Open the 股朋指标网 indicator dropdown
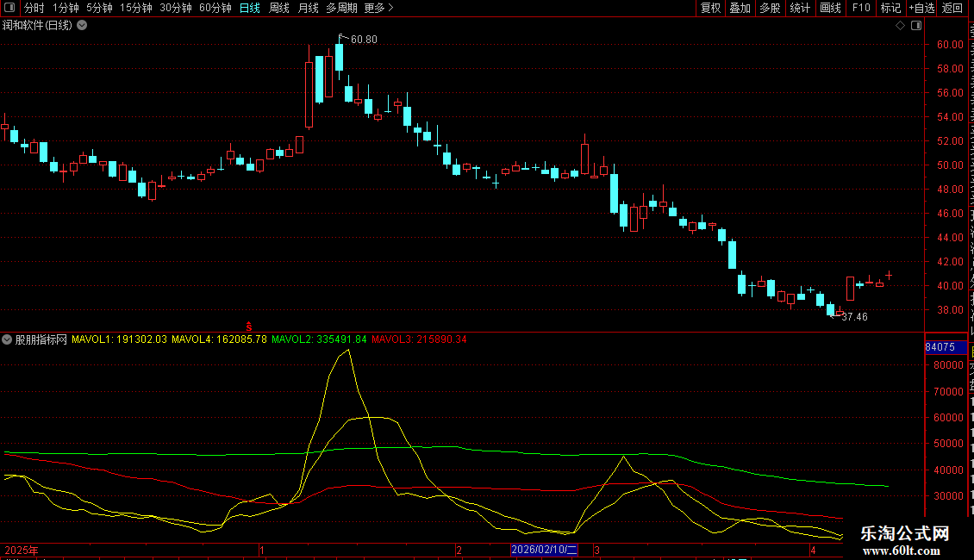Image resolution: width=974 pixels, height=560 pixels. (x=7, y=339)
